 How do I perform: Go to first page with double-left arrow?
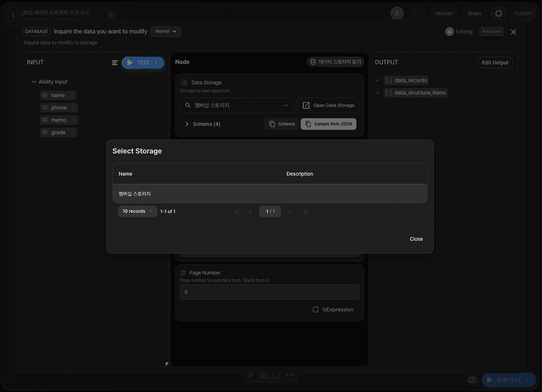tap(237, 212)
